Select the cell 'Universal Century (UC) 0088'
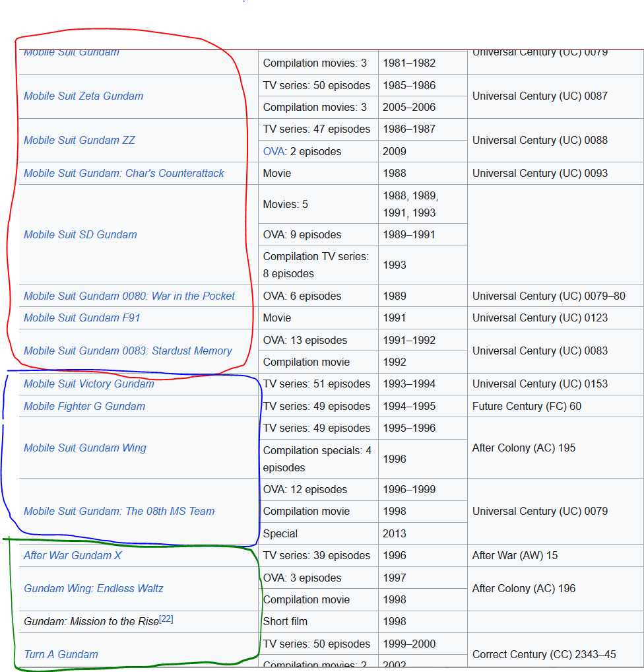 tap(556, 140)
